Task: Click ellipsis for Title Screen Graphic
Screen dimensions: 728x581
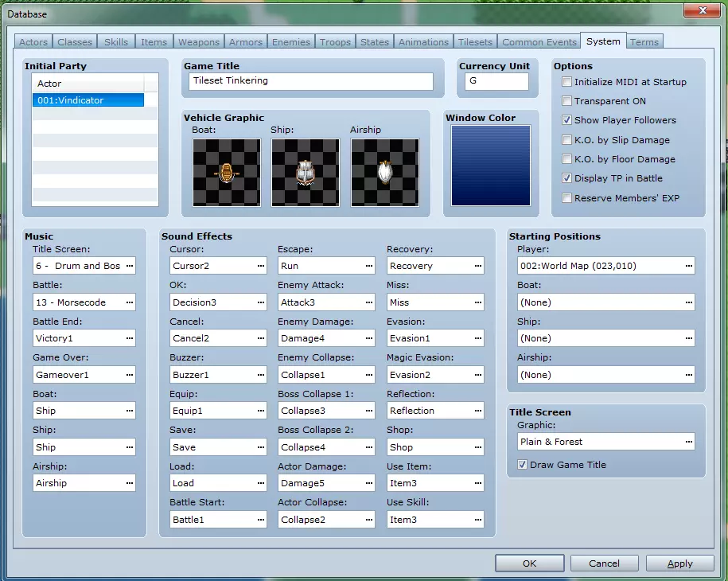Action: (x=688, y=442)
